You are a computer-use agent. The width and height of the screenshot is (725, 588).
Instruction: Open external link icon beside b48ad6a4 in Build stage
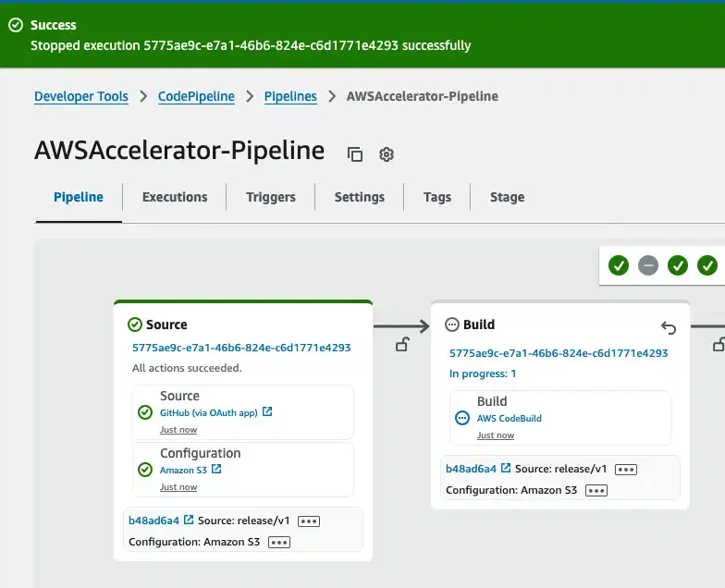(506, 468)
